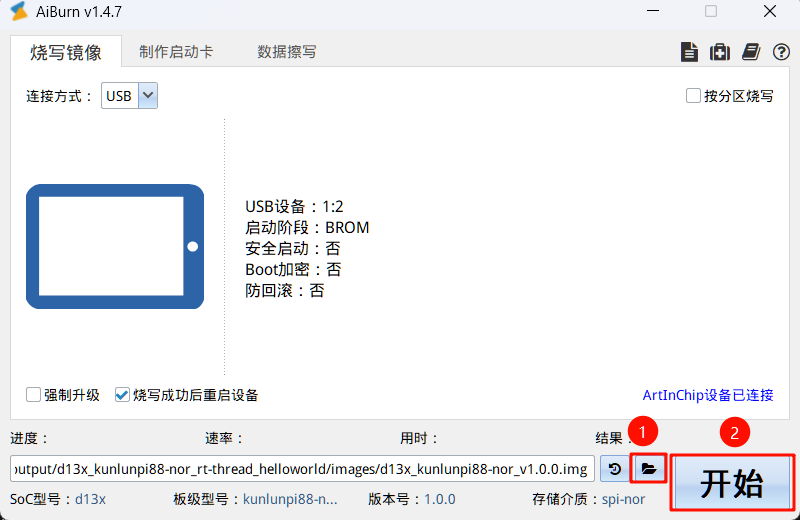The height and width of the screenshot is (520, 800).
Task: Click the 防回滚：否 text line
Action: point(285,290)
